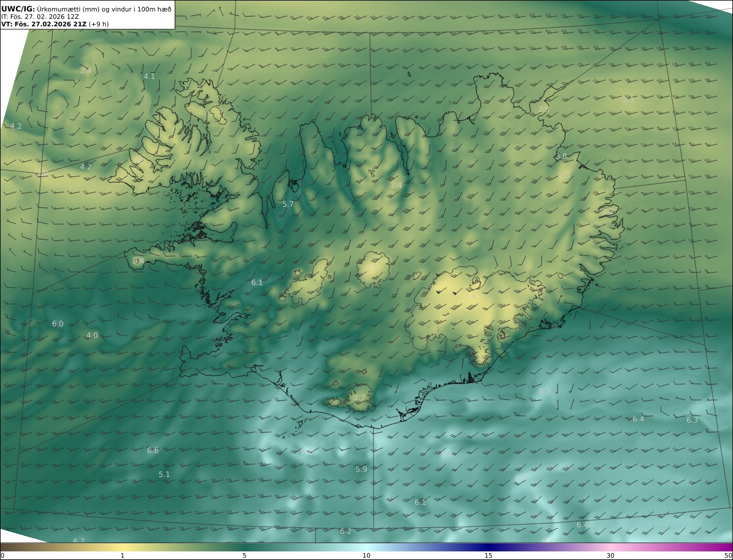
Task: Pick the 3.8 value label
Action: [x=561, y=156]
